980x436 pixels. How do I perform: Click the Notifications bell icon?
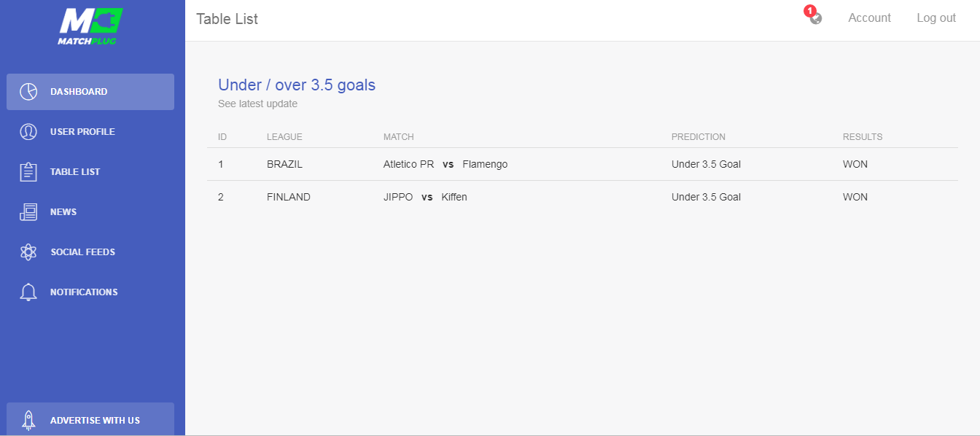coord(28,292)
